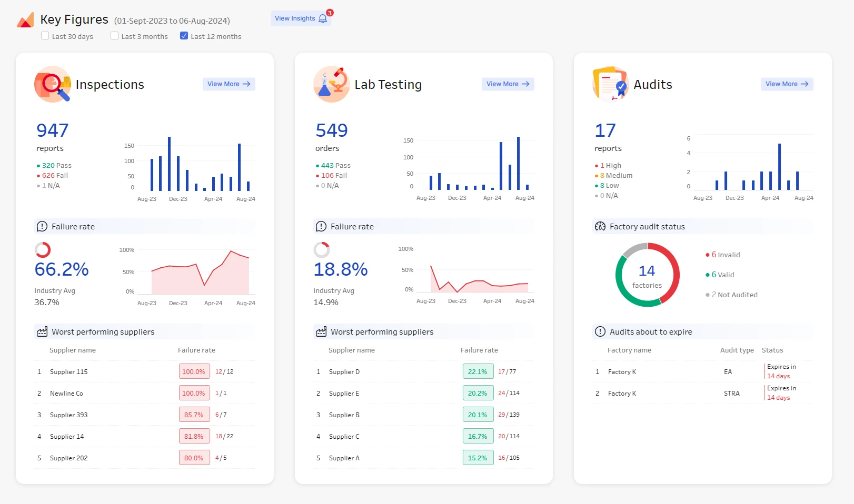Click the 17 audit reports total
The height and width of the screenshot is (504, 854).
pyautogui.click(x=605, y=130)
